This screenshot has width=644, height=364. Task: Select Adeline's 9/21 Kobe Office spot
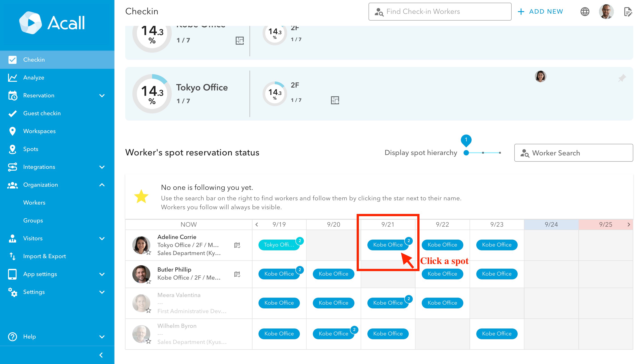[388, 245]
